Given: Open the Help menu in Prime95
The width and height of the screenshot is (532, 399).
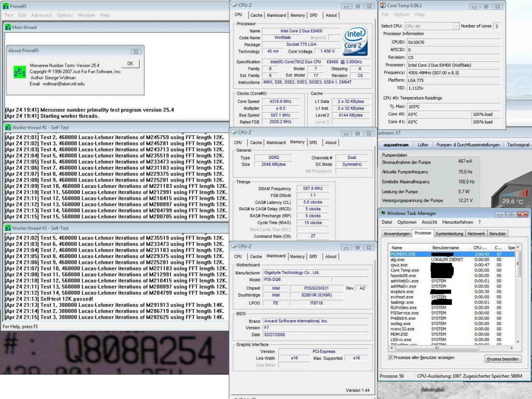Looking at the screenshot, I should (x=105, y=15).
